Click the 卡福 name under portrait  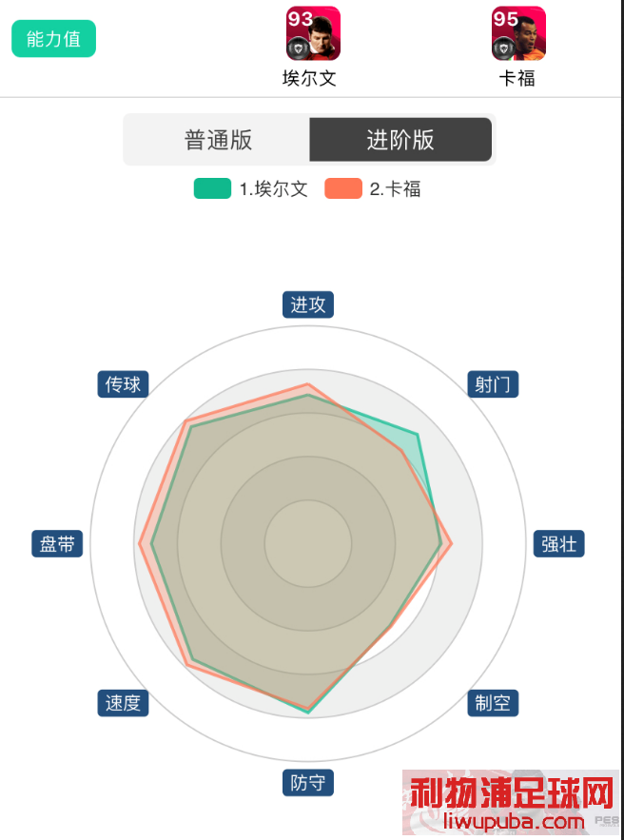click(517, 79)
